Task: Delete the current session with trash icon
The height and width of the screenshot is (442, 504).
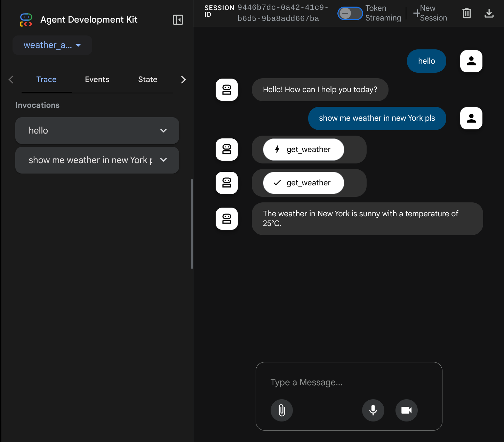Action: (x=466, y=13)
